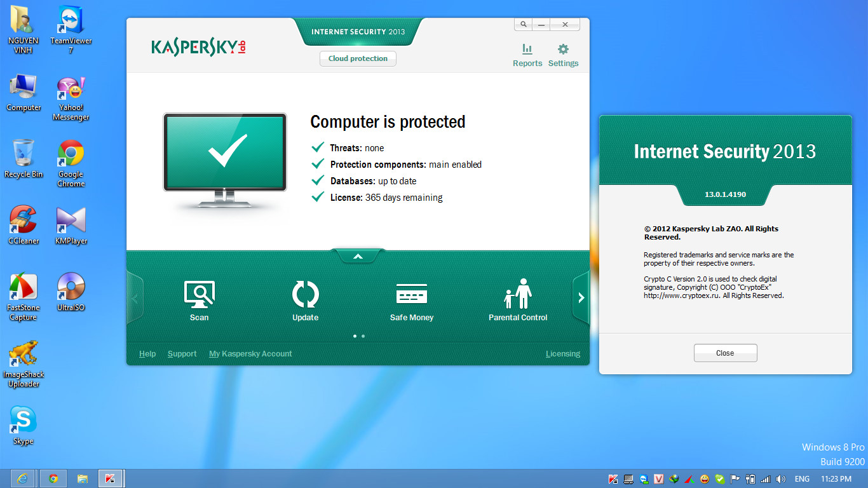The width and height of the screenshot is (868, 488).
Task: Click the Threats: none status line
Action: (x=348, y=148)
